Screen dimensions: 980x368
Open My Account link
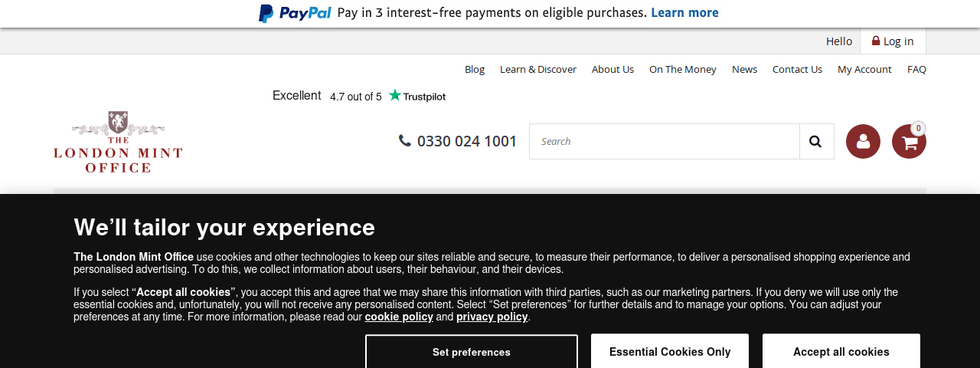coord(864,69)
